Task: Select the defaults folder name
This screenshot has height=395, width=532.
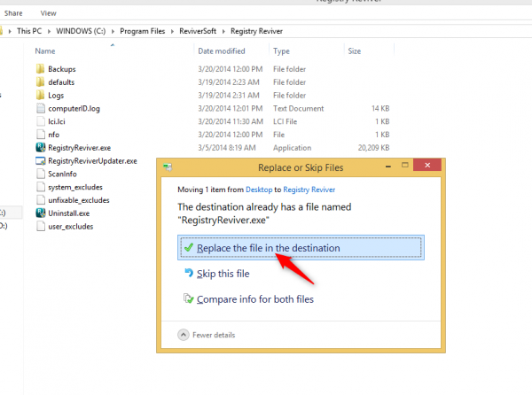Action: [x=61, y=82]
